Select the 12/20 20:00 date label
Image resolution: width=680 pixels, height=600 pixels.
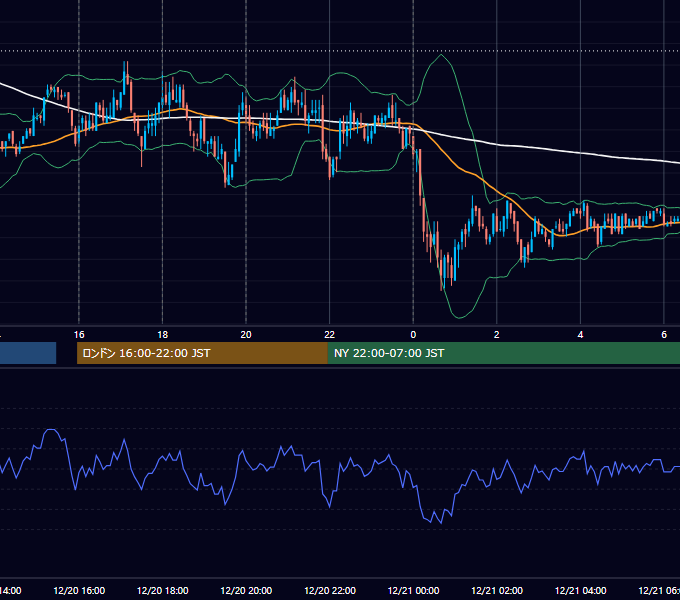pos(246,590)
